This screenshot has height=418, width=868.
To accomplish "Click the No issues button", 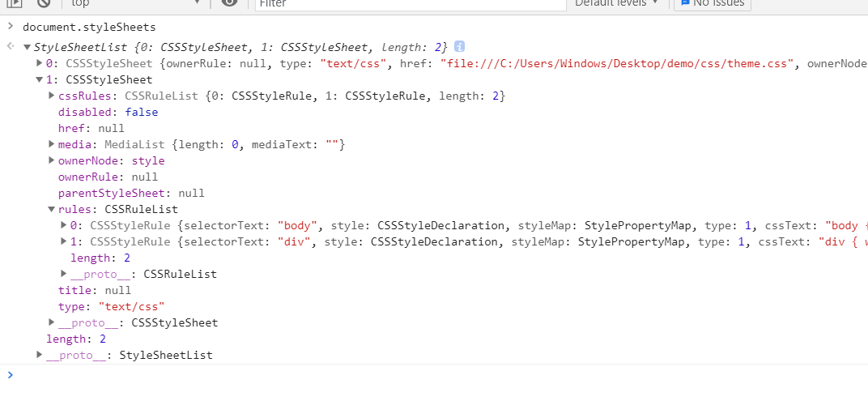I will (x=712, y=3).
